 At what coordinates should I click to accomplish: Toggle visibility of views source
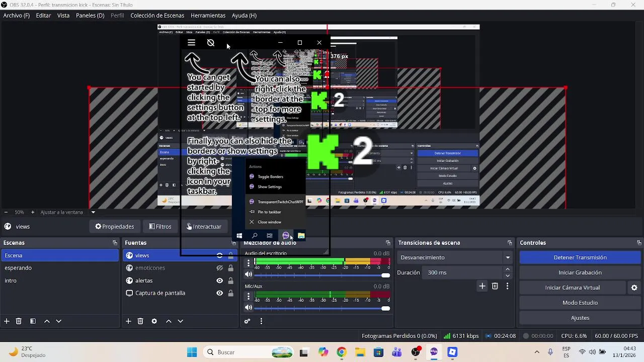[219, 255]
